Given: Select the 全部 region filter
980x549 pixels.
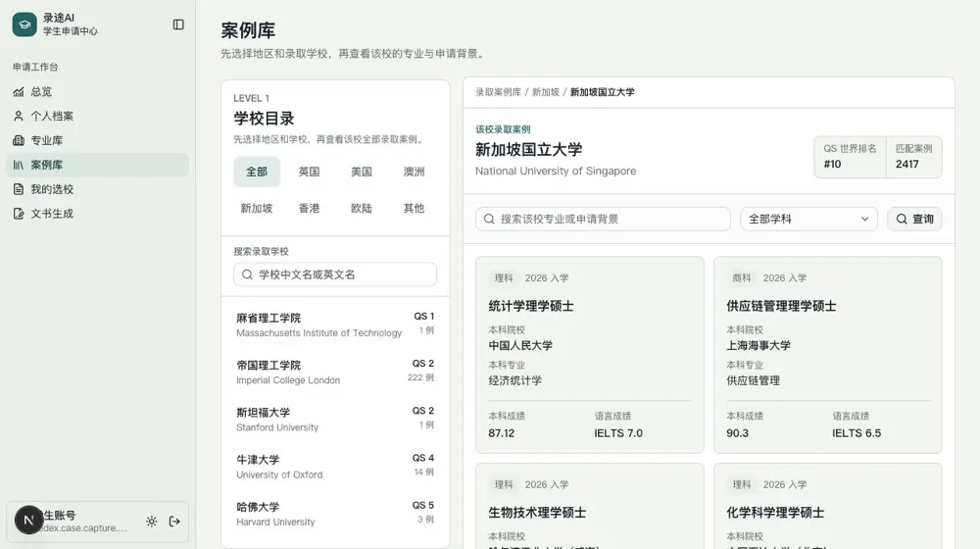Looking at the screenshot, I should (x=256, y=172).
